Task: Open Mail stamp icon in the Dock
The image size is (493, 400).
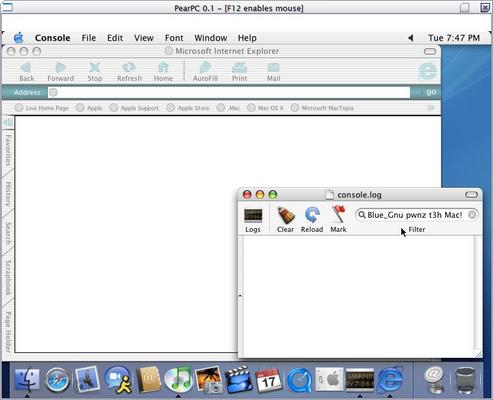Action: tap(87, 379)
